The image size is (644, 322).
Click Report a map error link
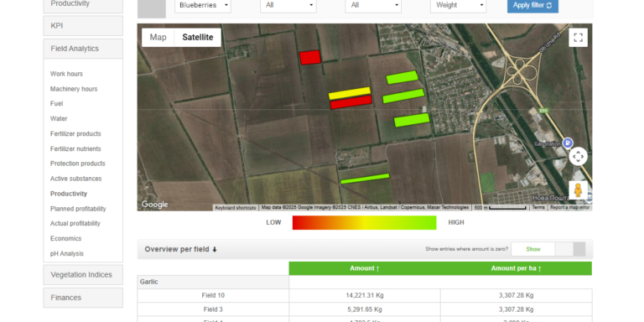click(569, 207)
